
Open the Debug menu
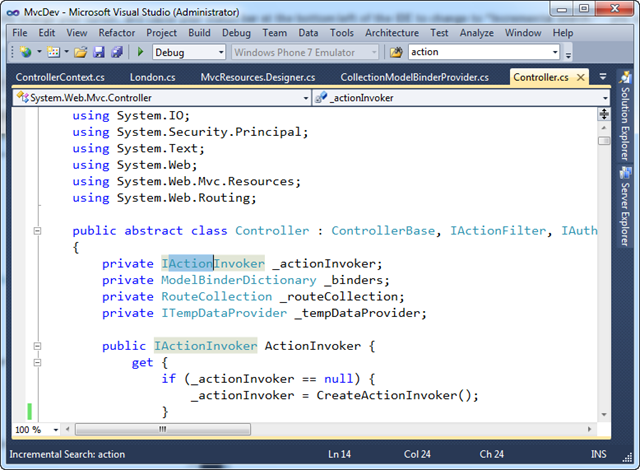tap(236, 33)
